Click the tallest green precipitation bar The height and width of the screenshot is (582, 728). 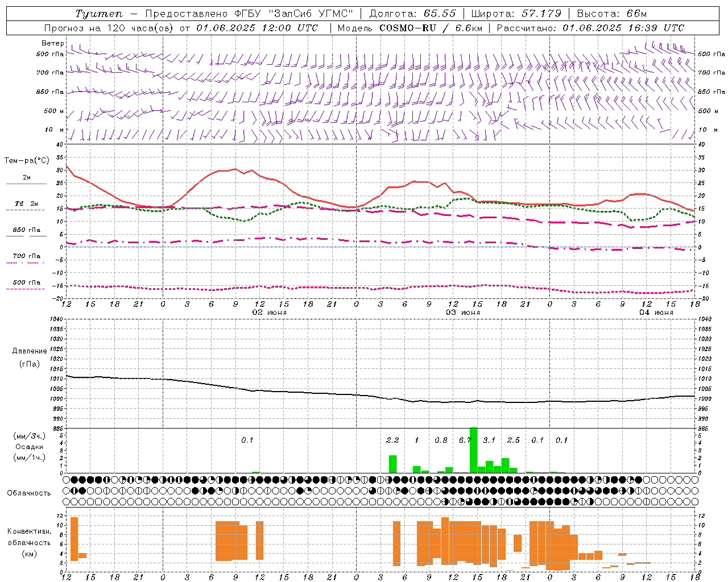tap(473, 450)
